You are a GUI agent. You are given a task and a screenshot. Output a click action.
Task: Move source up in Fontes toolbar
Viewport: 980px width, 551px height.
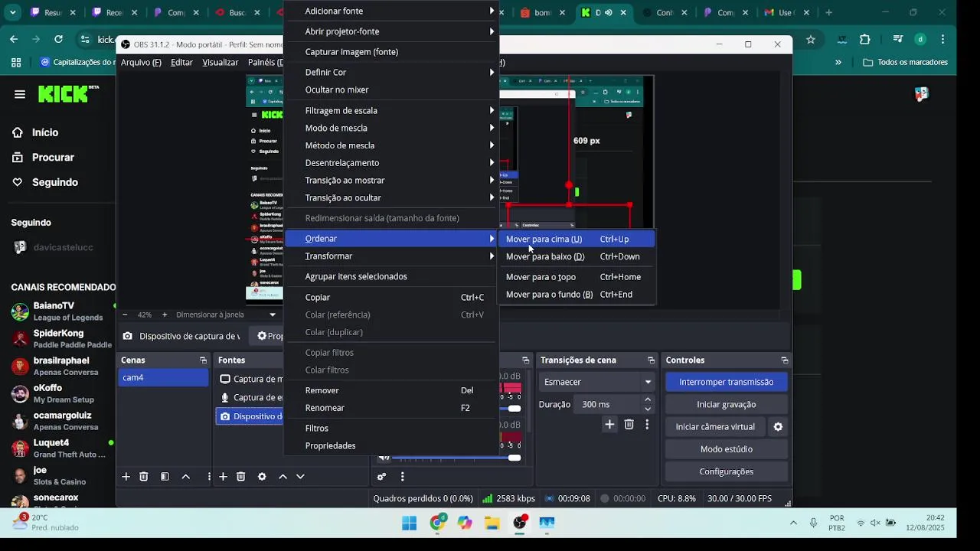tap(283, 477)
